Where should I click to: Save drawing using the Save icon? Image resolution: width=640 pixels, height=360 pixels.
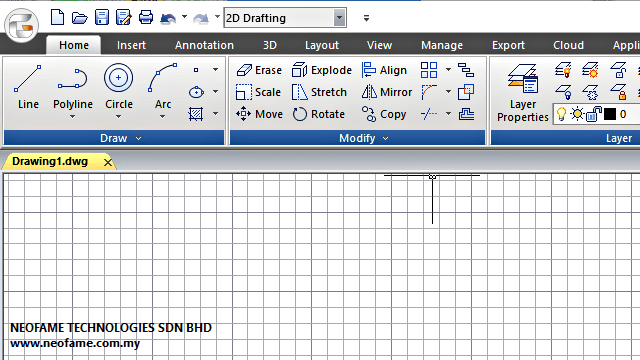[x=102, y=18]
